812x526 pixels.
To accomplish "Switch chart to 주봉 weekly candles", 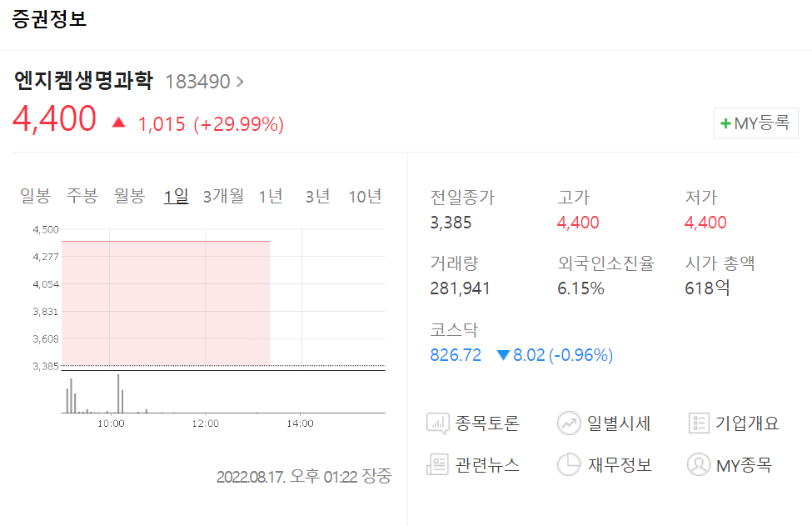I will (82, 196).
